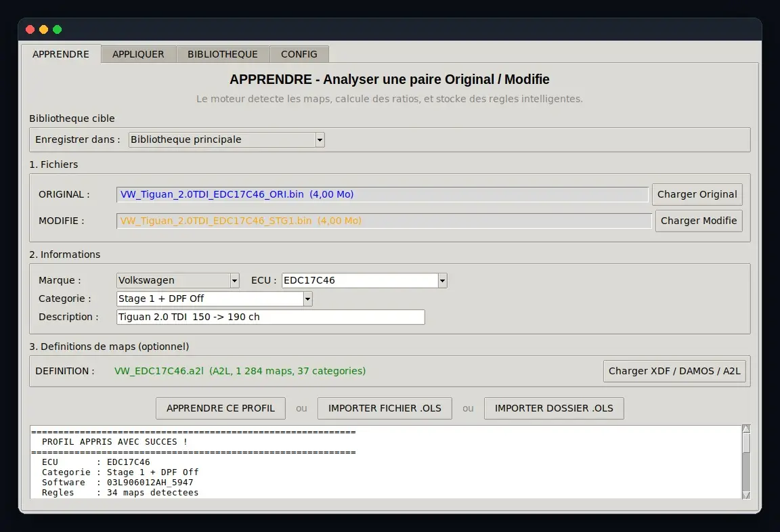Click the Charger Original button
The height and width of the screenshot is (532, 780).
click(x=697, y=194)
